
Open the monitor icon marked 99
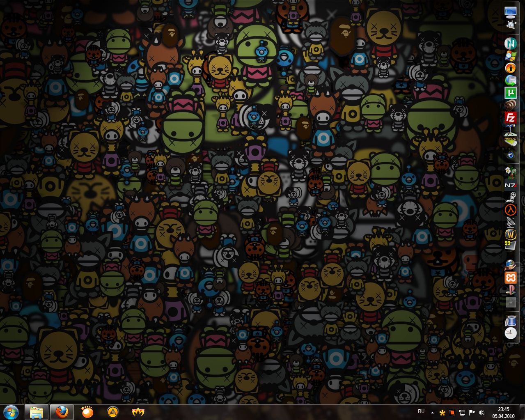click(x=511, y=246)
